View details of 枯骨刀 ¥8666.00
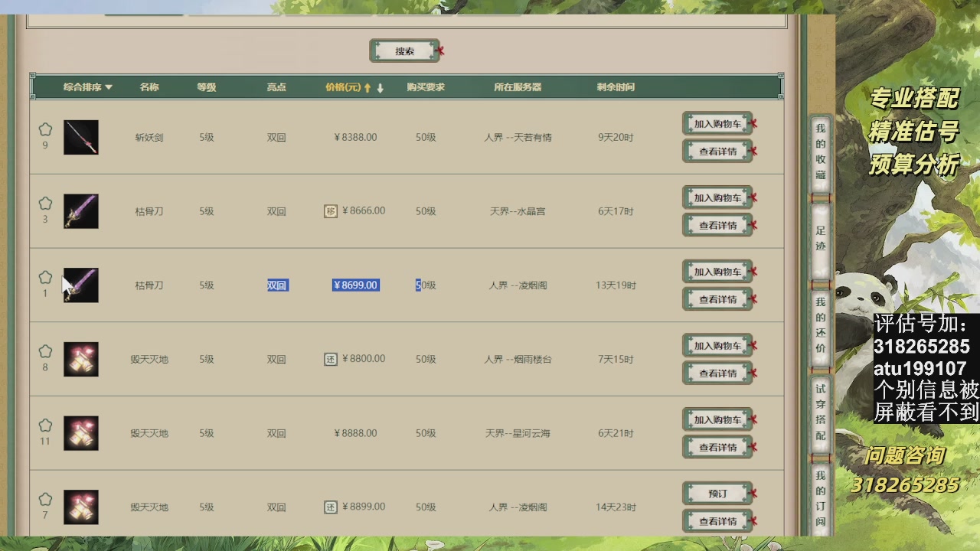This screenshot has height=551, width=980. click(717, 226)
